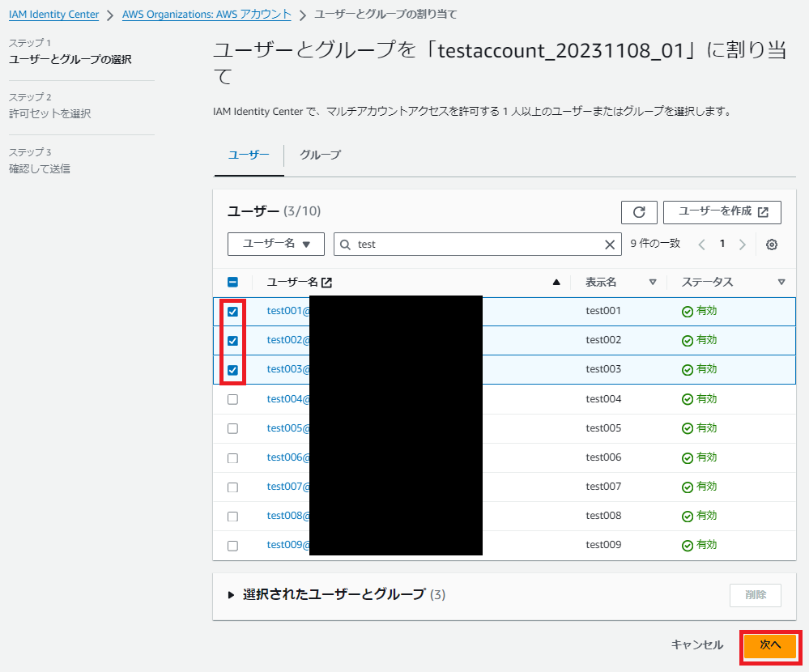
Task: Click display name cell test005
Action: pos(603,428)
